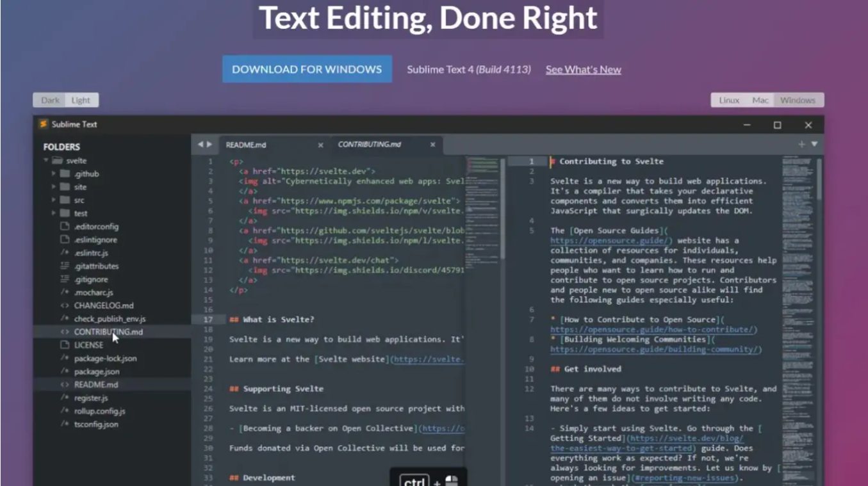The width and height of the screenshot is (868, 486).
Task: Click the test folder icon
Action: pos(65,213)
